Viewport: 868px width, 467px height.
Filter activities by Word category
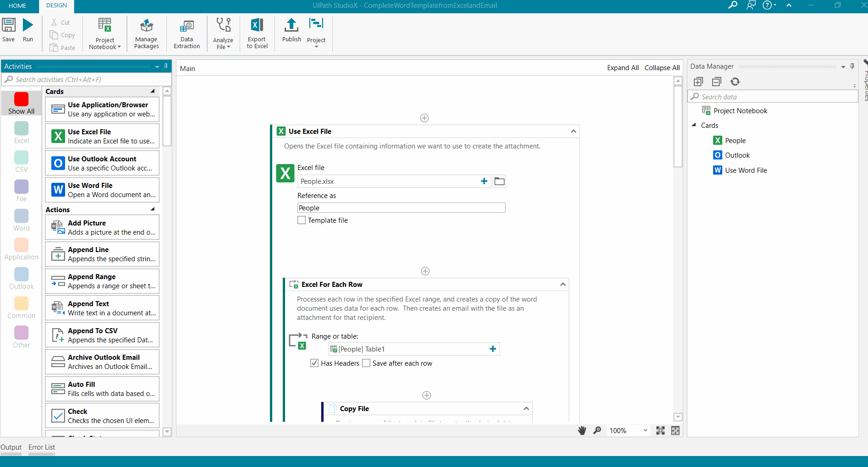[x=21, y=220]
